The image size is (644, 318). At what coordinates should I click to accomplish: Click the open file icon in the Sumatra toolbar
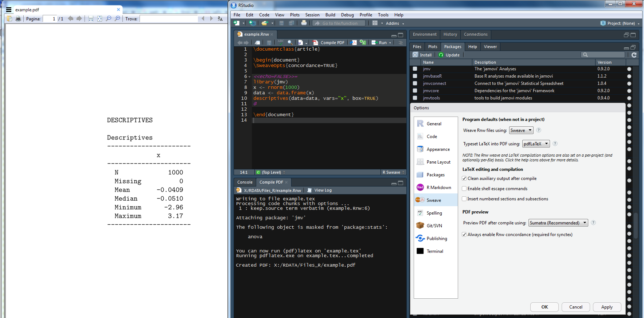point(10,19)
